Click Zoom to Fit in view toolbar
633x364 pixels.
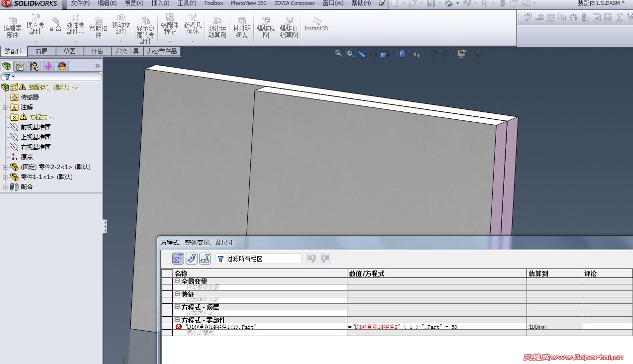pyautogui.click(x=339, y=54)
